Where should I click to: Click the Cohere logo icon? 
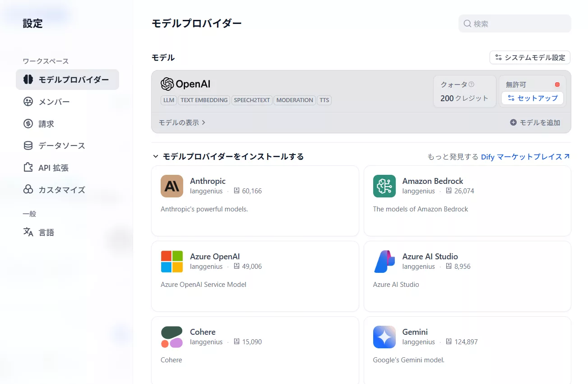[x=172, y=337]
